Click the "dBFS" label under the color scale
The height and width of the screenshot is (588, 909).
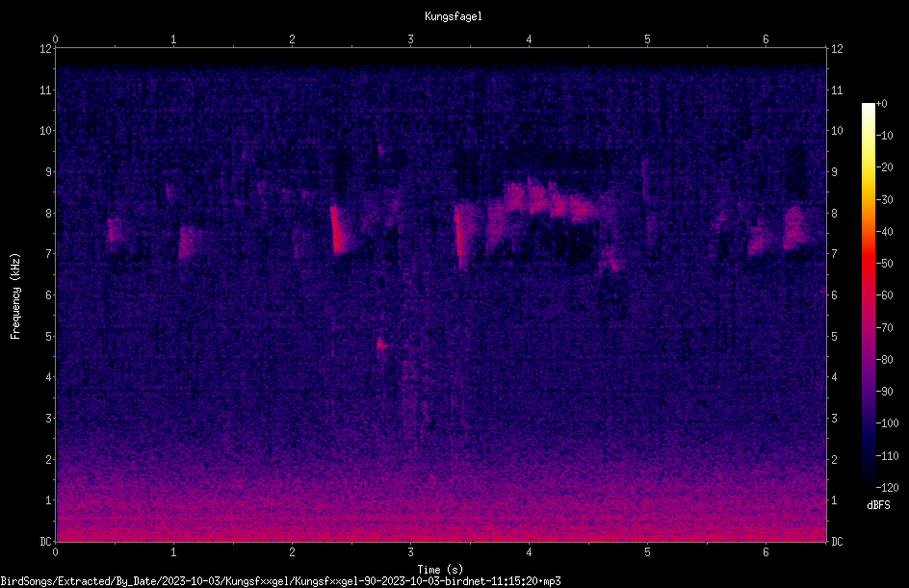[878, 505]
